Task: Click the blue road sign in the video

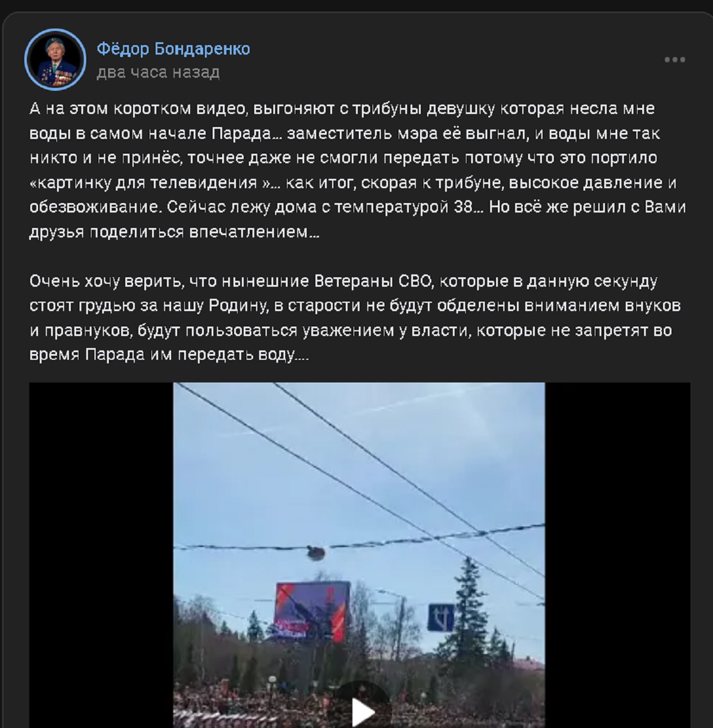Action: 441,618
